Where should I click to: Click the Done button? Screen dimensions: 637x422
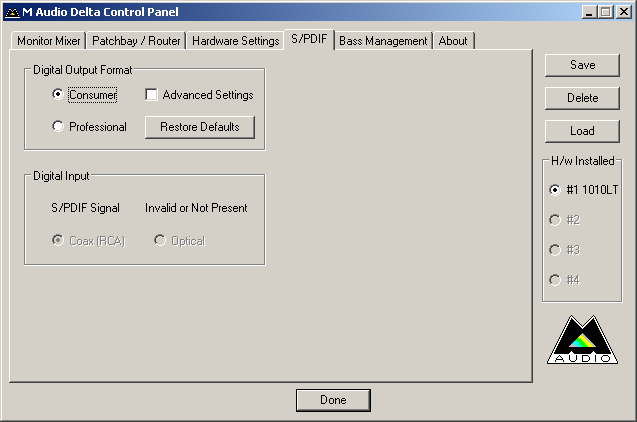click(x=333, y=400)
